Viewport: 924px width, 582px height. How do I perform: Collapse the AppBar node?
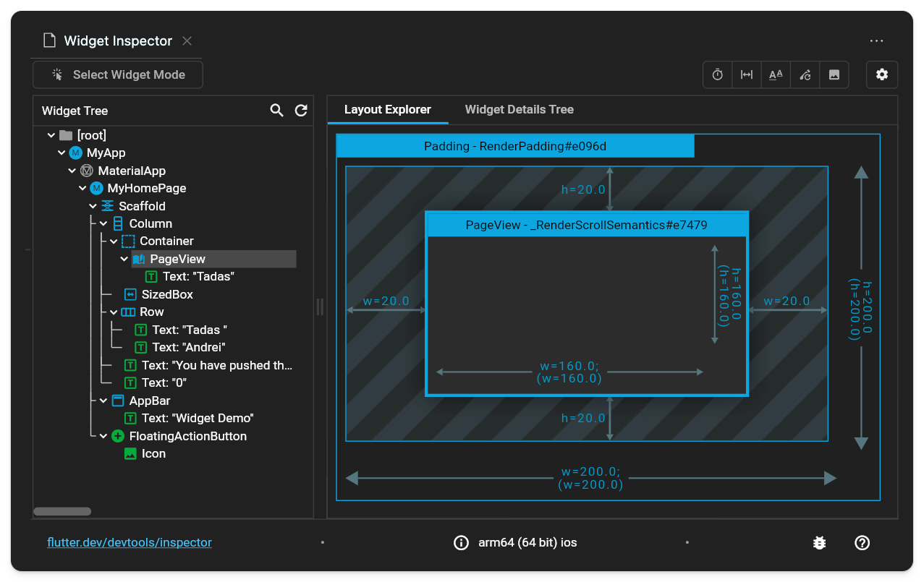pyautogui.click(x=103, y=401)
